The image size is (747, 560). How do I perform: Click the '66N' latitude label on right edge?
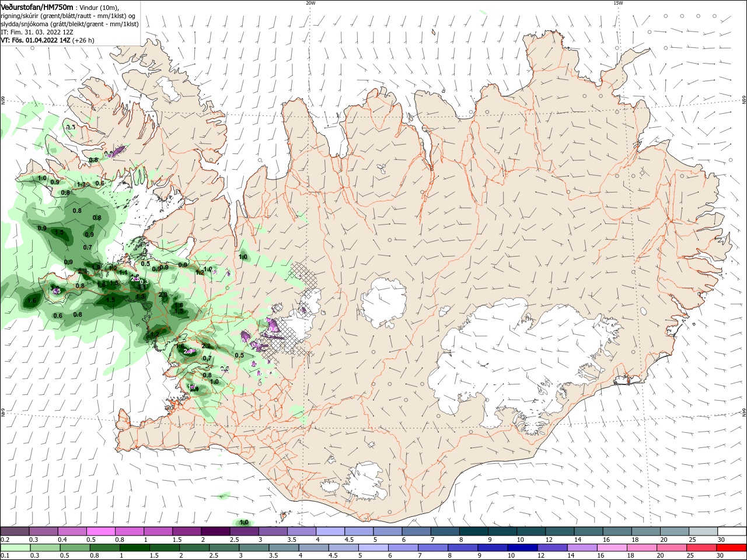coord(744,100)
